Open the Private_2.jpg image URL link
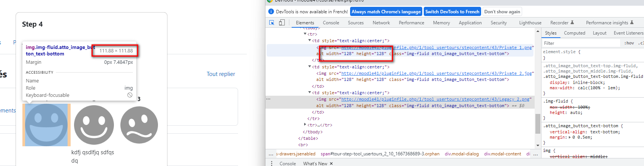 [437, 73]
